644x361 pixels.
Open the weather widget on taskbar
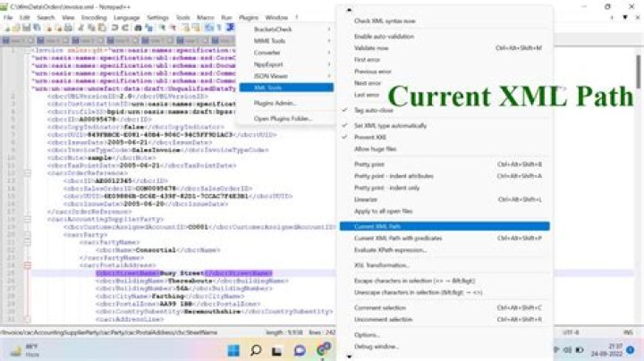[25, 350]
